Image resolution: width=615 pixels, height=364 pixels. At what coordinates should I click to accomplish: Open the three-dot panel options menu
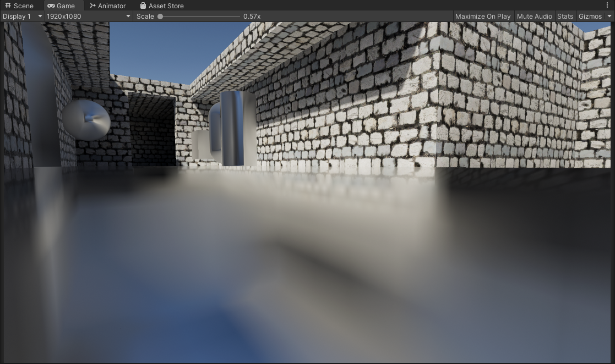point(607,5)
